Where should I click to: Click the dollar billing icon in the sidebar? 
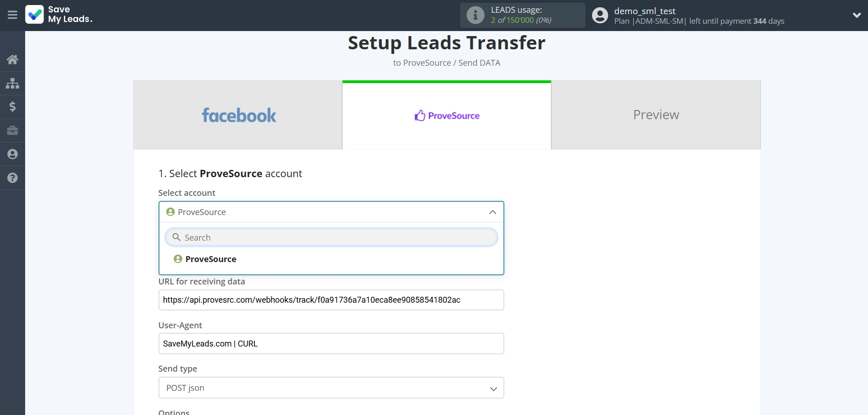coord(12,107)
